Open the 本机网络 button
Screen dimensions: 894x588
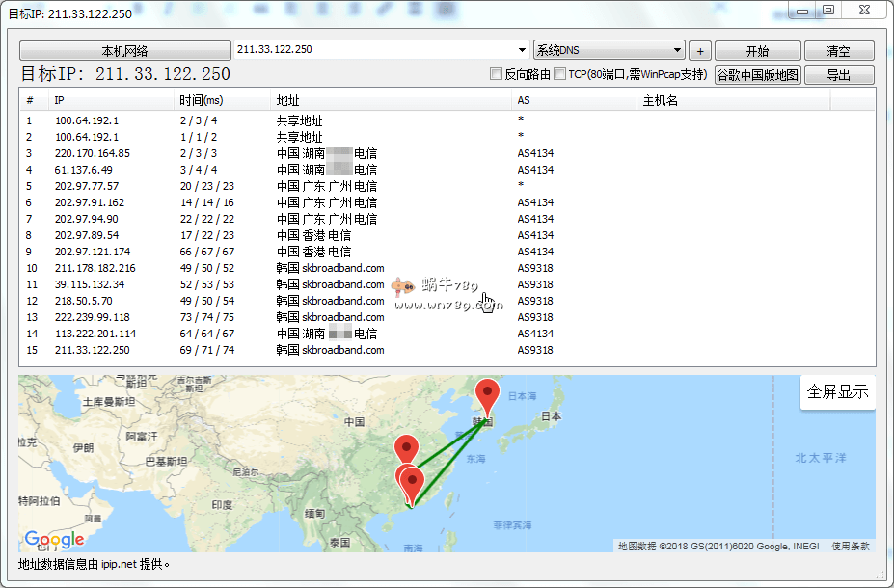(124, 51)
